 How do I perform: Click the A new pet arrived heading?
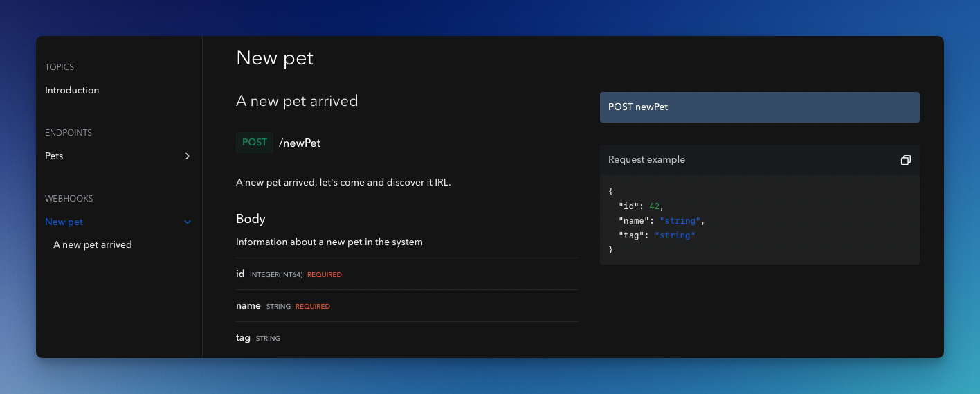(x=297, y=101)
